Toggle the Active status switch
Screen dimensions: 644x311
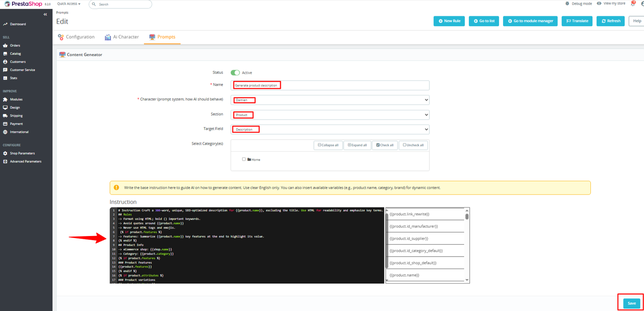click(x=235, y=73)
